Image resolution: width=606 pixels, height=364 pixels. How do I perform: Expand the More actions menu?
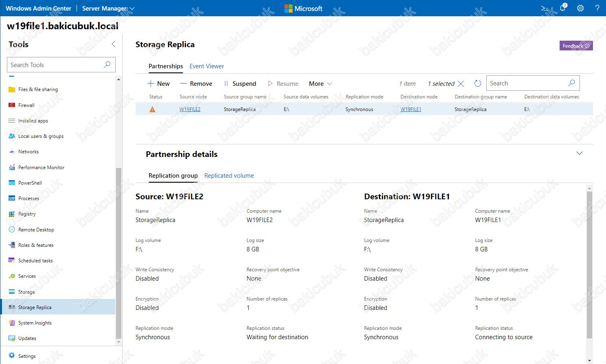[x=320, y=84]
